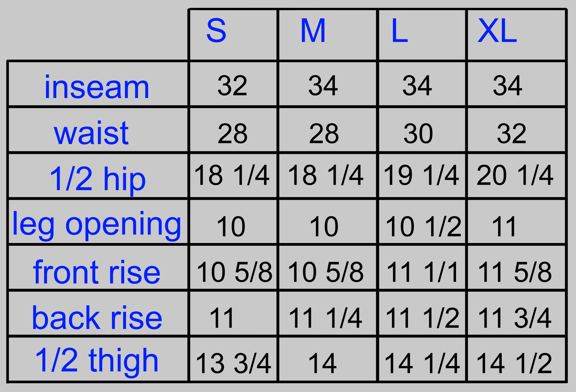Select the back rise row label
Image resolution: width=576 pixels, height=392 pixels.
[x=97, y=317]
